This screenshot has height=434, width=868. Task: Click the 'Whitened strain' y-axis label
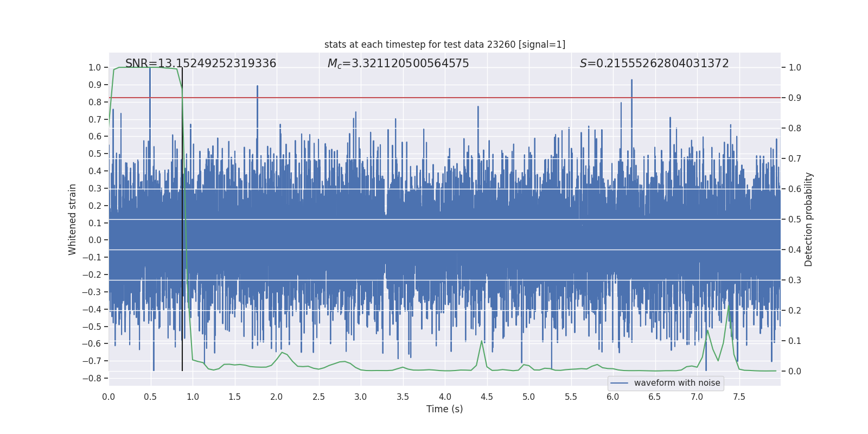click(72, 219)
